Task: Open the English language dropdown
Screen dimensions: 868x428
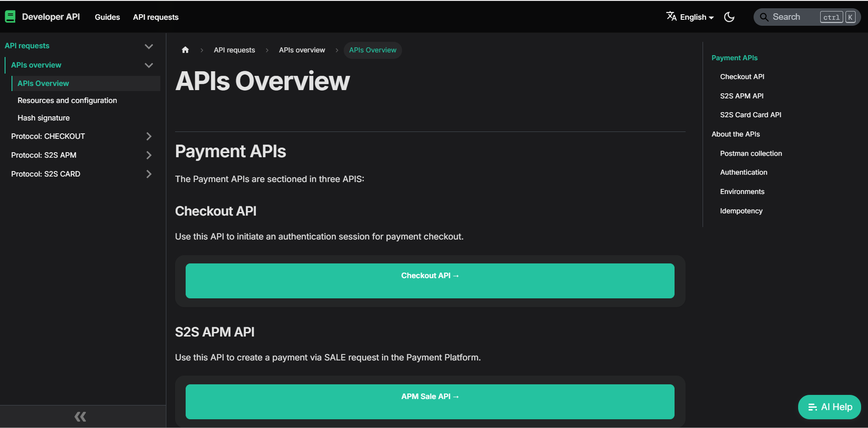Action: point(697,17)
